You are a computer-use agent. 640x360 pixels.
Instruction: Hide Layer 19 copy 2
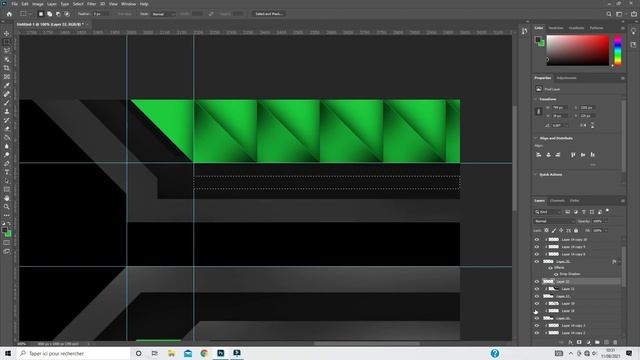(537, 333)
